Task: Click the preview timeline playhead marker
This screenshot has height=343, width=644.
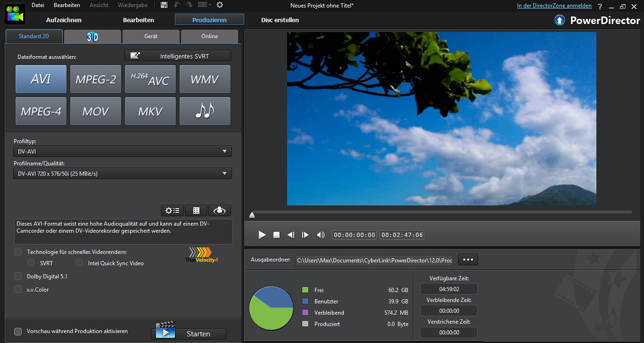Action: 252,215
